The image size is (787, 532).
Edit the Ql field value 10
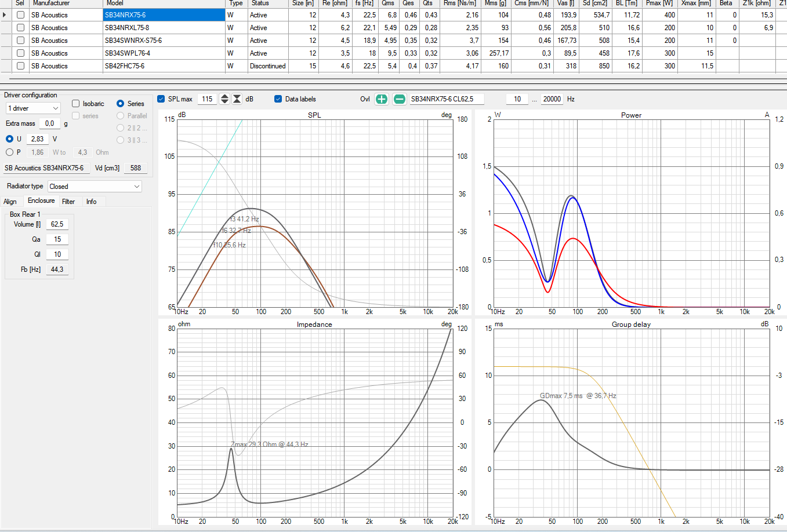[x=57, y=254]
